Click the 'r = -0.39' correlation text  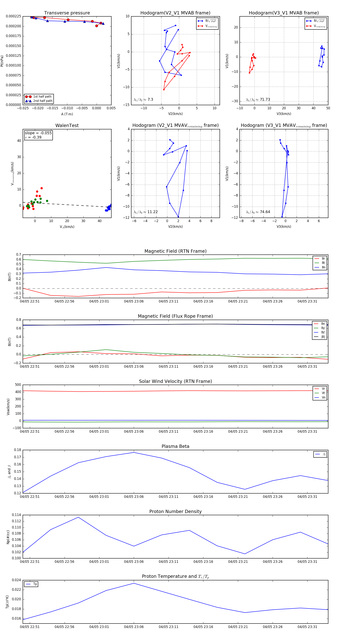coord(33,137)
